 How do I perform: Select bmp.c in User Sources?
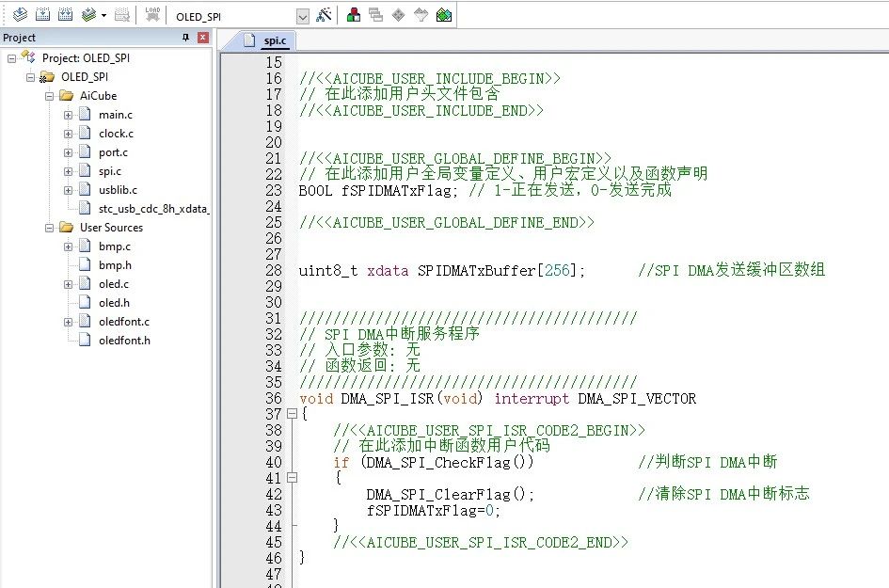point(115,246)
